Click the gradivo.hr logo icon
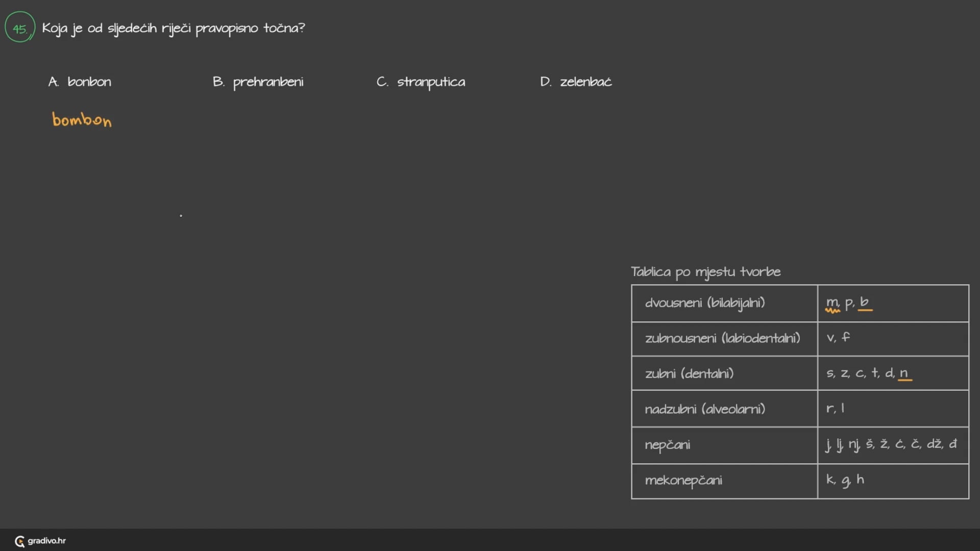This screenshot has height=551, width=980. [x=20, y=541]
